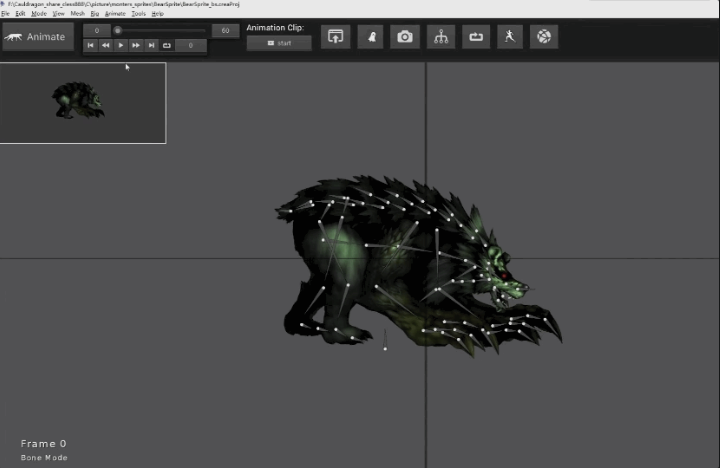Click the export window-upload icon
Viewport: 720px width, 468px height.
pyautogui.click(x=336, y=36)
